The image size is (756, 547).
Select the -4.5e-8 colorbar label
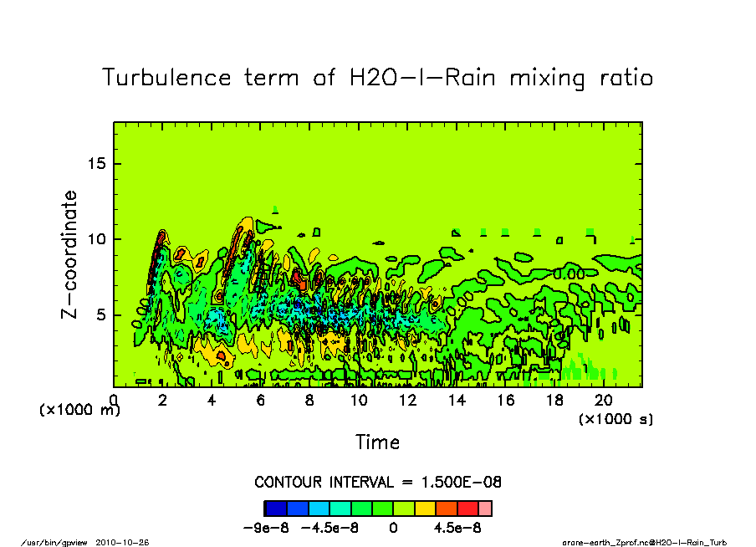332,529
